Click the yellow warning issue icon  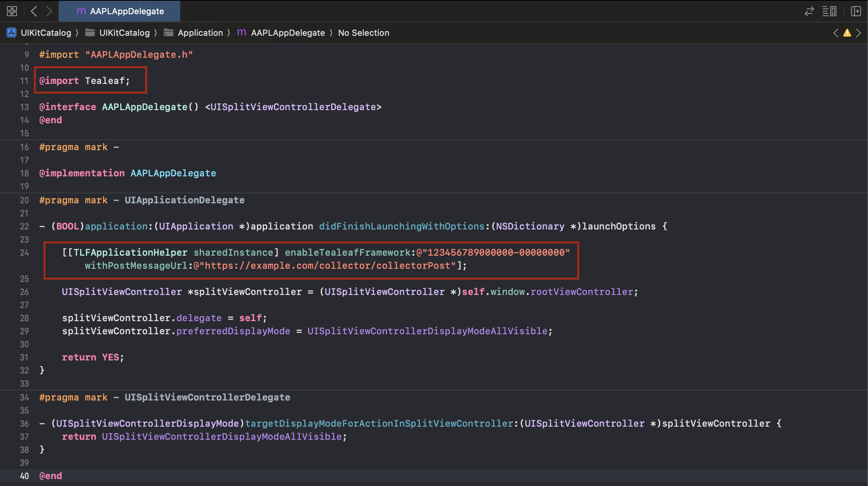[x=847, y=33]
